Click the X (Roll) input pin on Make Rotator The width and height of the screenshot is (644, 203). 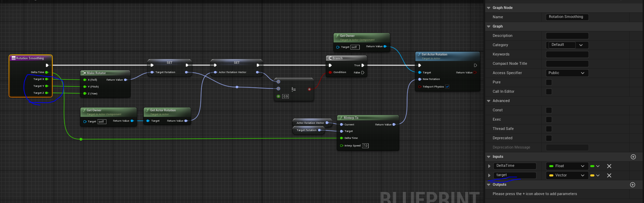[x=85, y=80]
